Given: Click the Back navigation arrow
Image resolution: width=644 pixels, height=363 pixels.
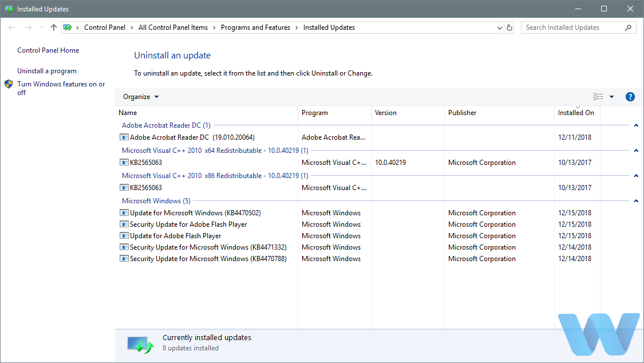Looking at the screenshot, I should [x=11, y=27].
